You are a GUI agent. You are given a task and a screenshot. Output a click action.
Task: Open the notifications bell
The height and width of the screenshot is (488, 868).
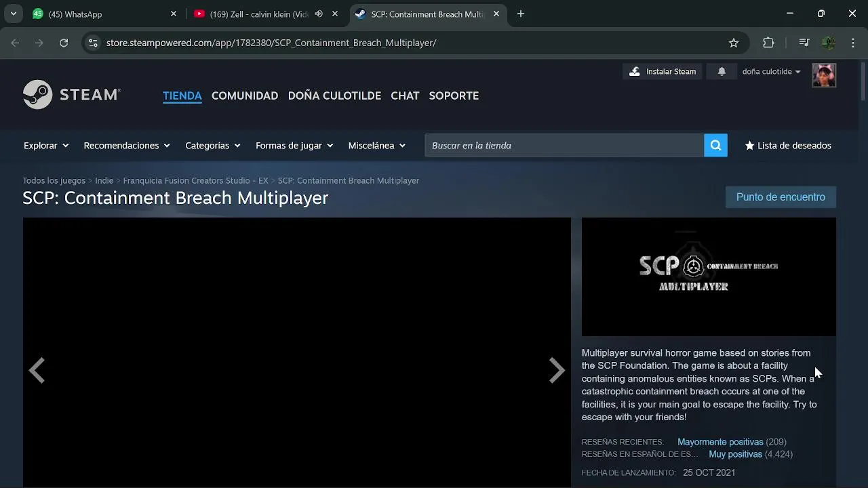[x=722, y=71]
